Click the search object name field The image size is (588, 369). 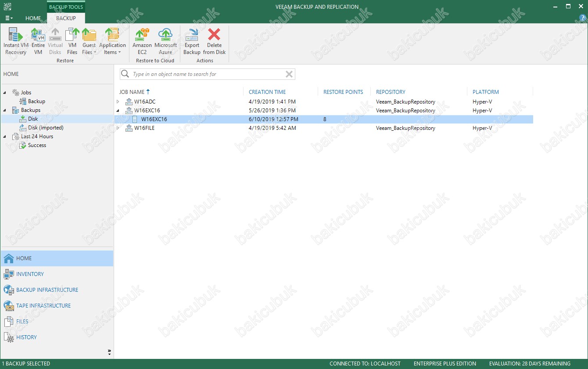[x=207, y=74]
